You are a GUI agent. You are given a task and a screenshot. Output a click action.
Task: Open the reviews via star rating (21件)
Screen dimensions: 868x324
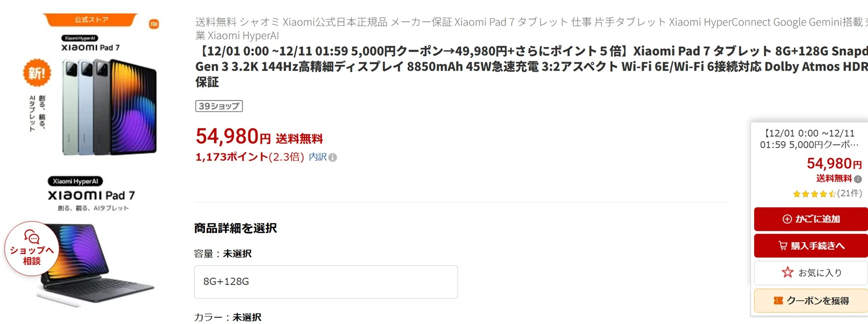click(x=827, y=194)
